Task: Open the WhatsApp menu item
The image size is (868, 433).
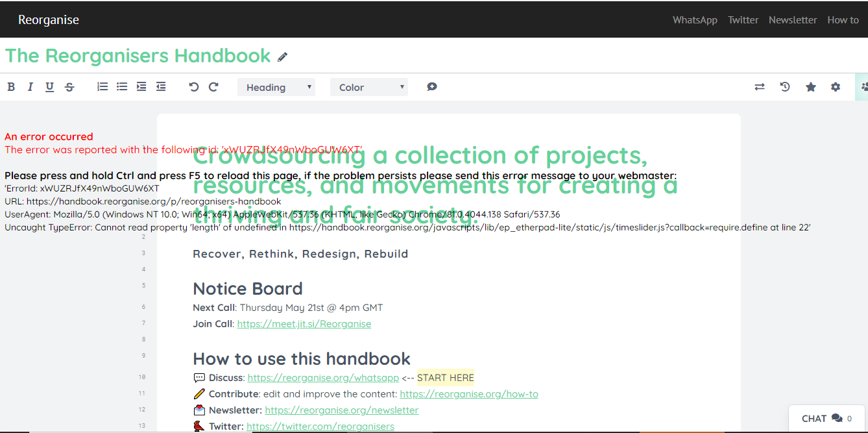Action: pyautogui.click(x=695, y=19)
